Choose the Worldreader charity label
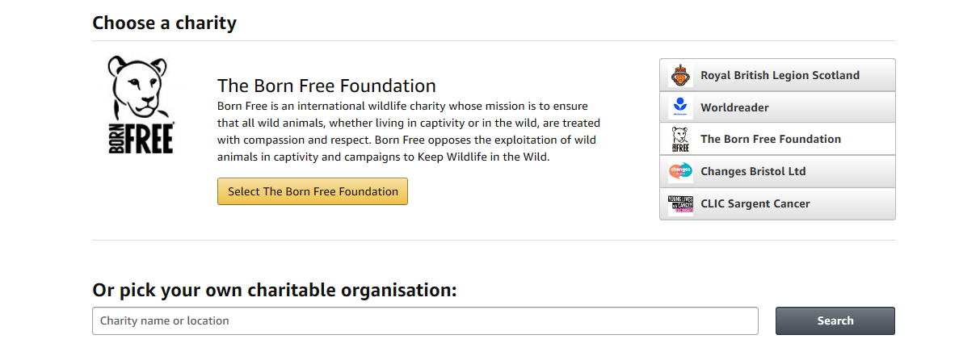 (x=734, y=107)
